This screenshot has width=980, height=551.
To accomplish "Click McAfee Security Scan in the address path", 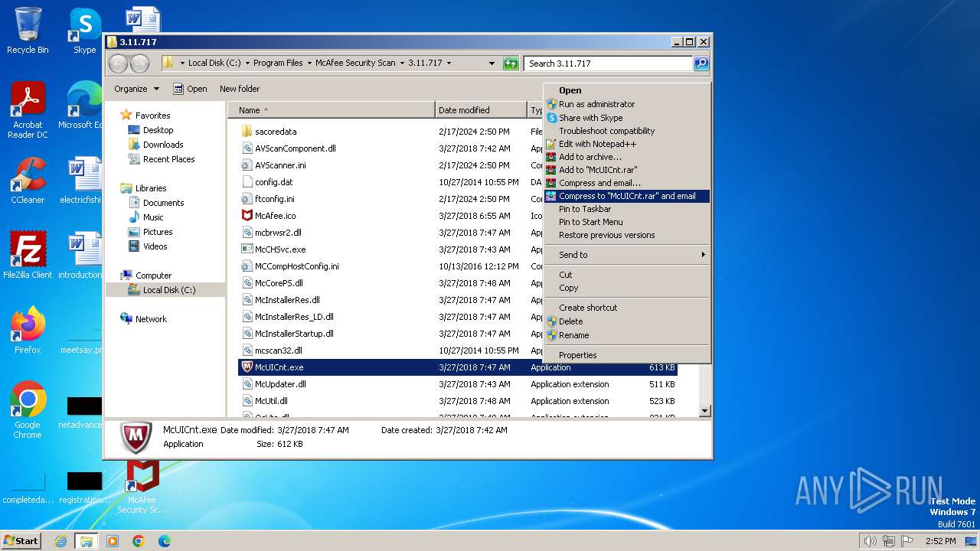I will click(x=355, y=64).
